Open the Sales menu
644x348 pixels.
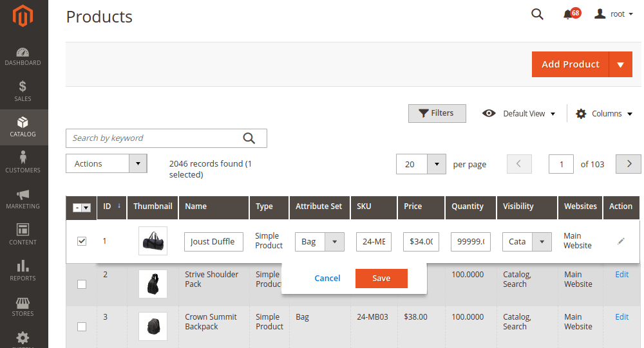(x=23, y=91)
